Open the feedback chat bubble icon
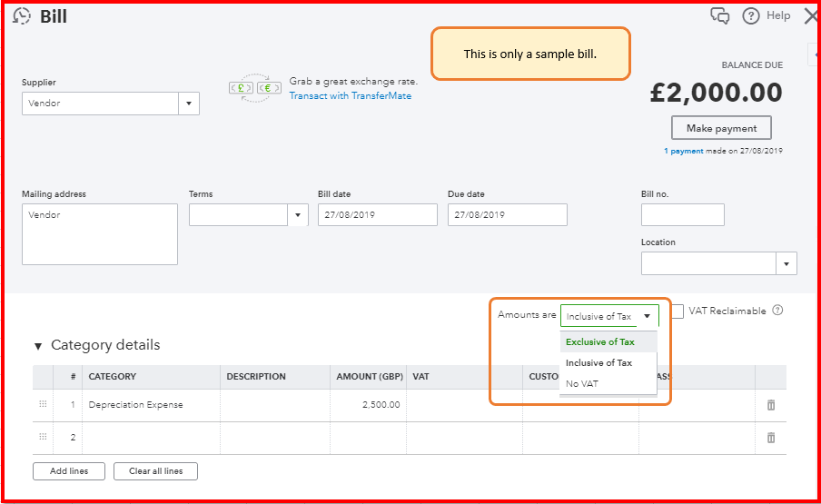The width and height of the screenshot is (821, 504). point(719,16)
